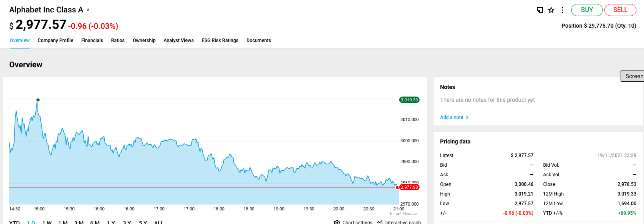Select the 1 W chart period
Screen dimensions: 644x224
coord(47,222)
